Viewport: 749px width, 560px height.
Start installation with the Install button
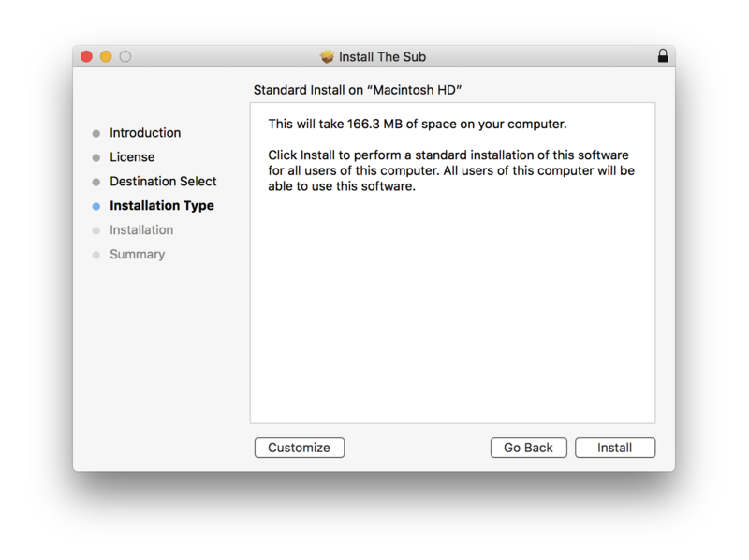[x=615, y=448]
